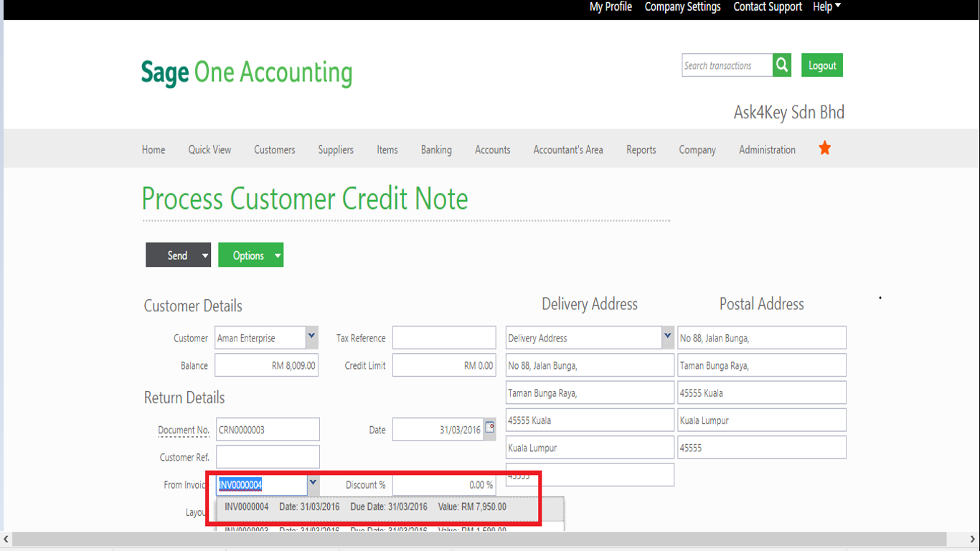The image size is (980, 551).
Task: Click the horizontal scrollbar left arrow
Action: coord(6,539)
